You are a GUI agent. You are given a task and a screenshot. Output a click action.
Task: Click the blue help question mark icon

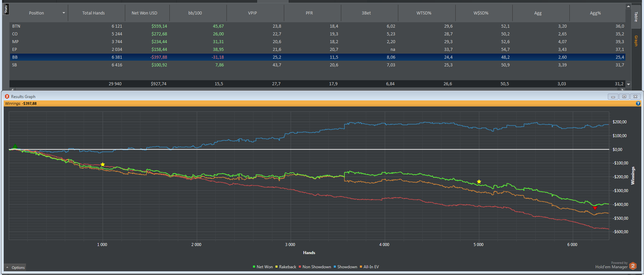pyautogui.click(x=638, y=103)
